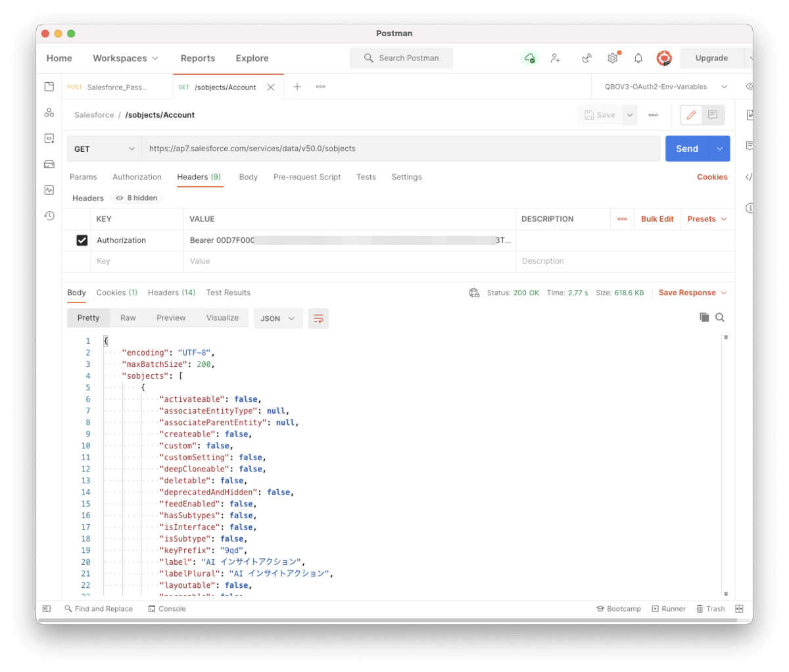Click the capture requests satellite icon
The height and width of the screenshot is (672, 789).
(586, 58)
